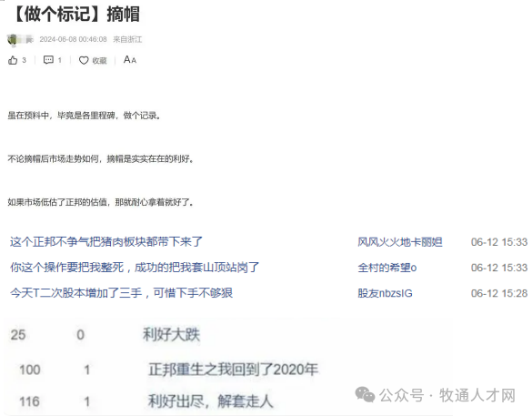Click the 收藏 label next to heart

[x=99, y=60]
